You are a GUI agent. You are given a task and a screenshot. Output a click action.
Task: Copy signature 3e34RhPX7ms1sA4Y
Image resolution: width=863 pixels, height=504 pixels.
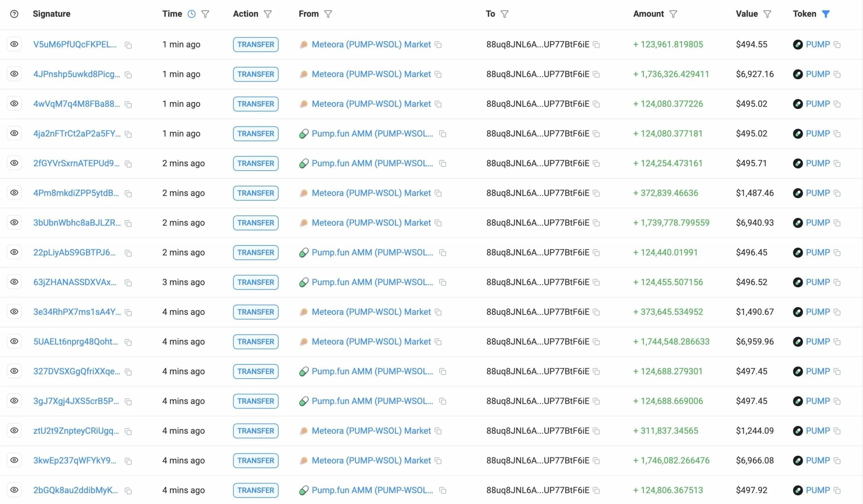[x=128, y=313]
